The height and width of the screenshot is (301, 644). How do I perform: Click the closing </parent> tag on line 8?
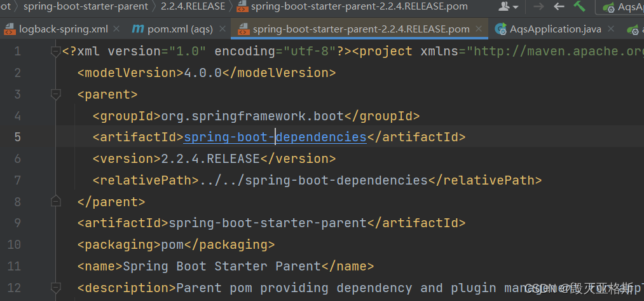(x=111, y=202)
